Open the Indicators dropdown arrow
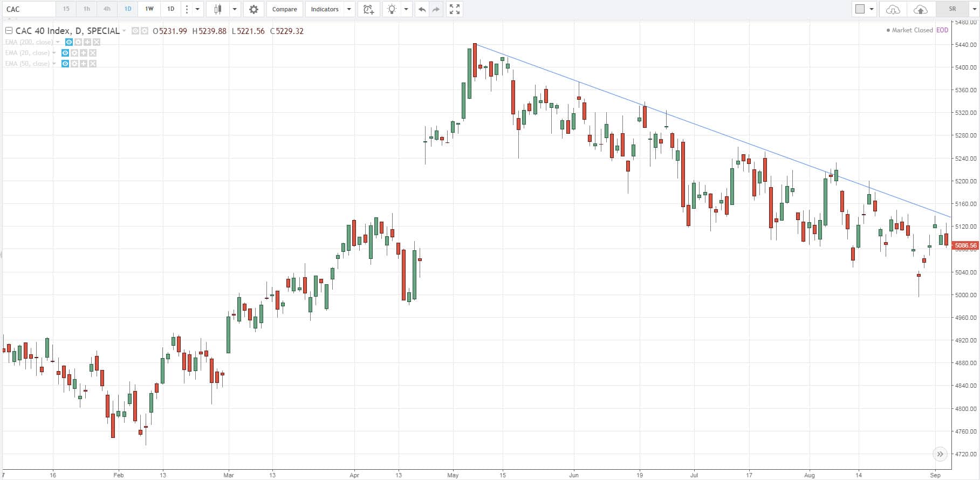980x480 pixels. click(349, 9)
